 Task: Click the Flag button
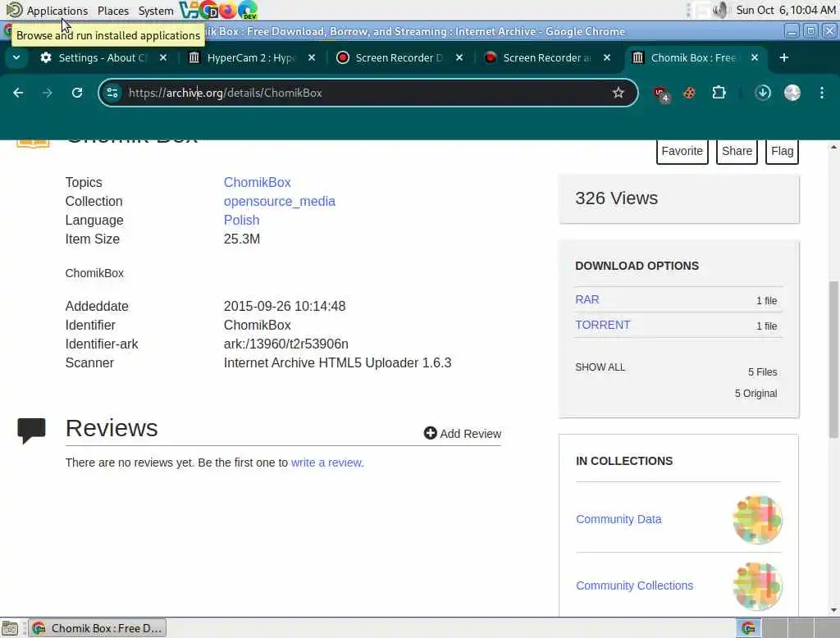pyautogui.click(x=782, y=152)
